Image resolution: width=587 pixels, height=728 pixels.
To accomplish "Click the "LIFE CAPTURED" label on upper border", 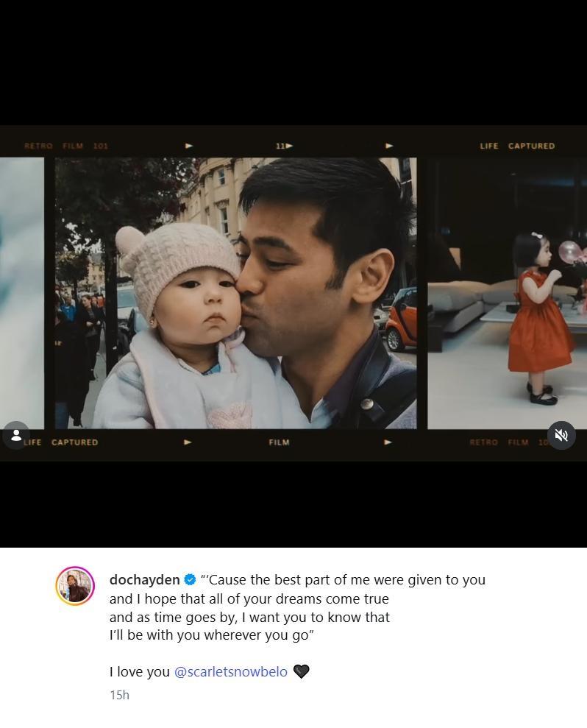I will 517,146.
